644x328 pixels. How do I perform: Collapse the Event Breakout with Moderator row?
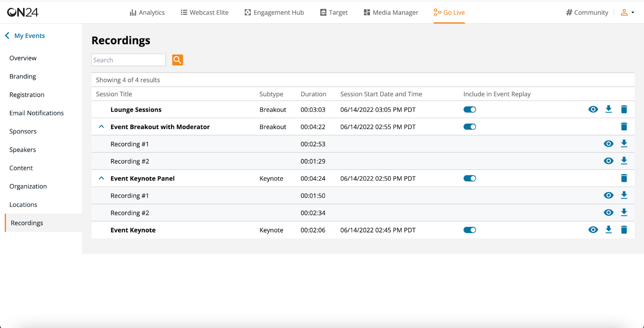click(101, 127)
